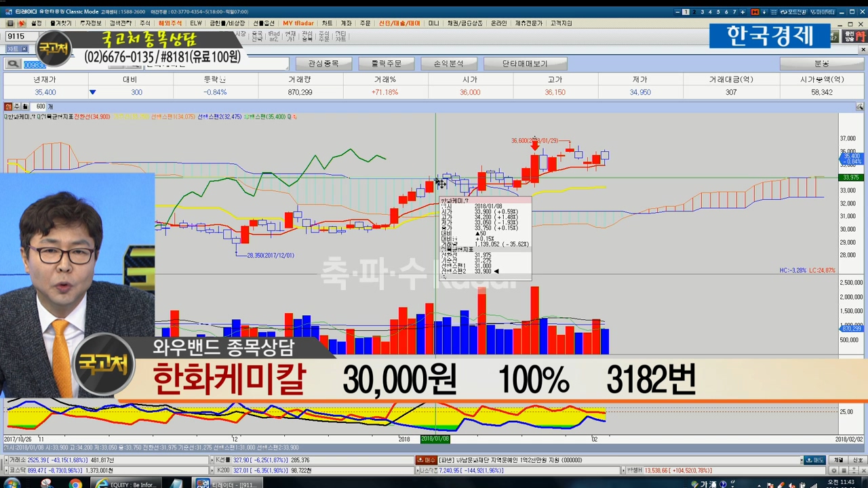Open the 해외주식 menu
868x488 pixels.
point(170,23)
